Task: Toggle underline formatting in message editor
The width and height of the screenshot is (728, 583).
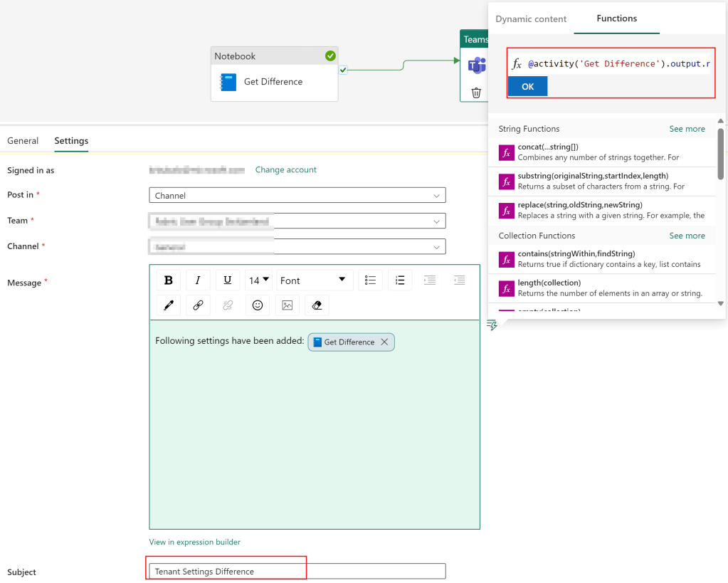Action: 228,280
